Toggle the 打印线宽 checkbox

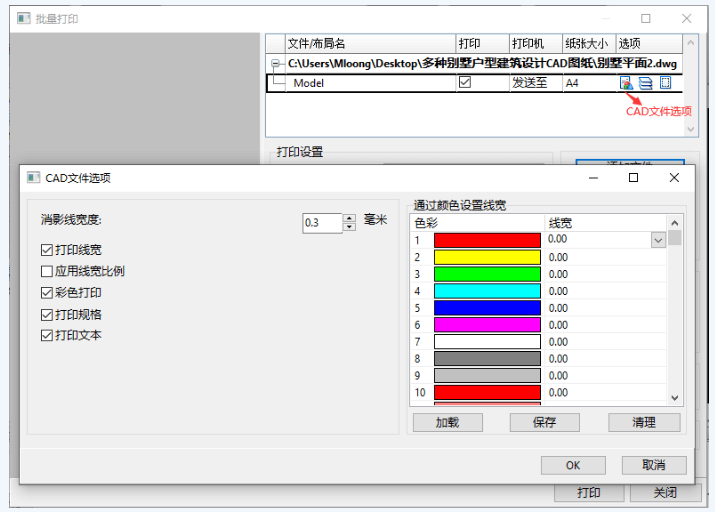click(47, 250)
